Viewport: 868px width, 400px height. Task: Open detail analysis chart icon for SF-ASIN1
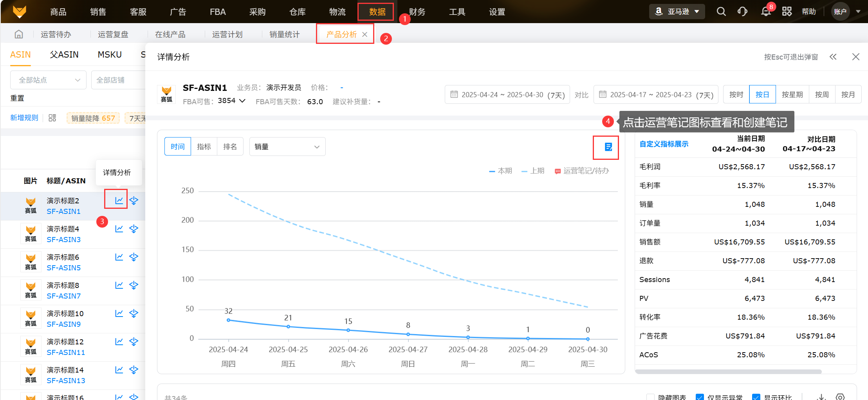coord(119,201)
